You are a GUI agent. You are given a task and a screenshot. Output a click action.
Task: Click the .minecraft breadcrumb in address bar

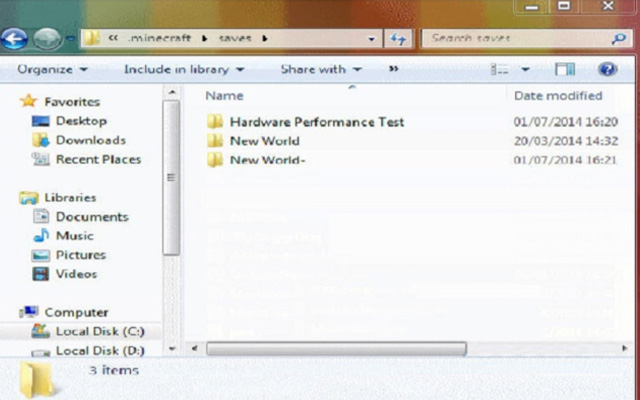158,39
